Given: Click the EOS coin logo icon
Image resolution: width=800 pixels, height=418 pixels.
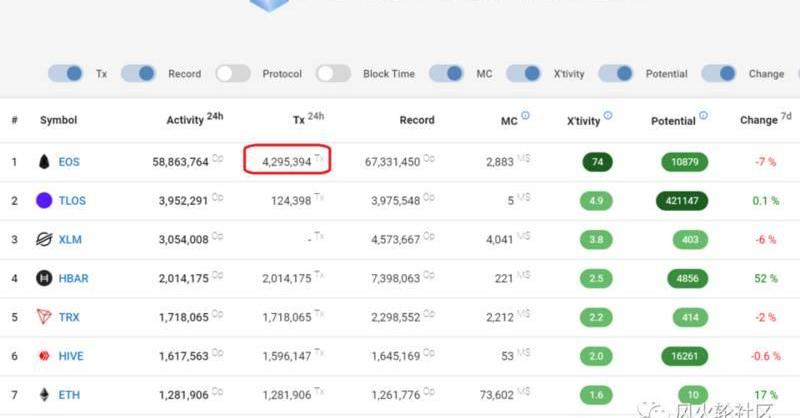Looking at the screenshot, I should [x=44, y=162].
